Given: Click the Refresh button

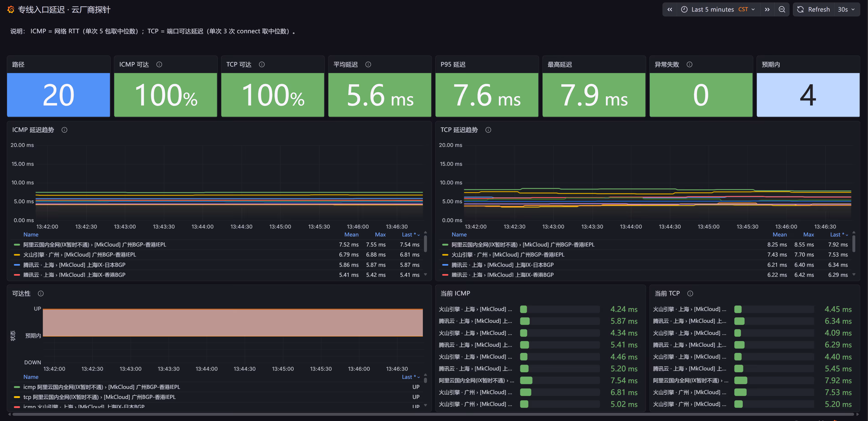Looking at the screenshot, I should pyautogui.click(x=814, y=9).
